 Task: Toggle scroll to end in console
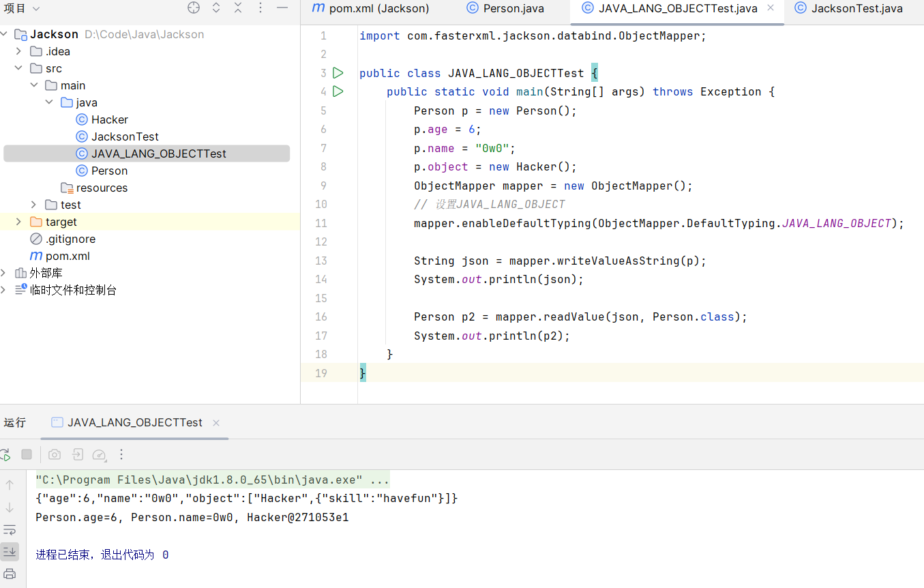(x=10, y=551)
